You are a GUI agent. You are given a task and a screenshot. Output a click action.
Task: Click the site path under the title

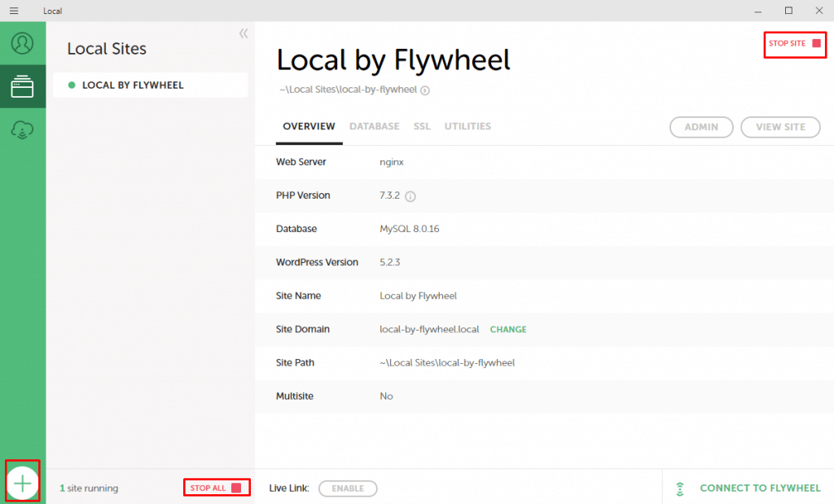[348, 90]
